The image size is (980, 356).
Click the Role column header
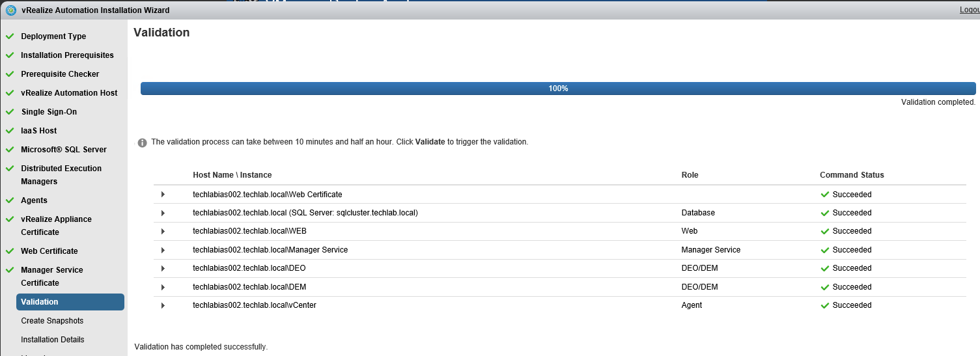pyautogui.click(x=690, y=175)
